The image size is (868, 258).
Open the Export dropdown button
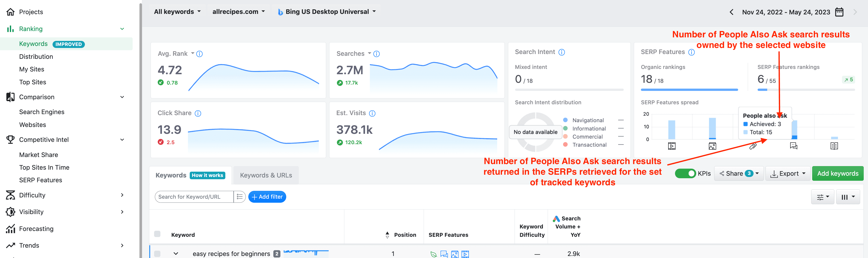(x=788, y=173)
